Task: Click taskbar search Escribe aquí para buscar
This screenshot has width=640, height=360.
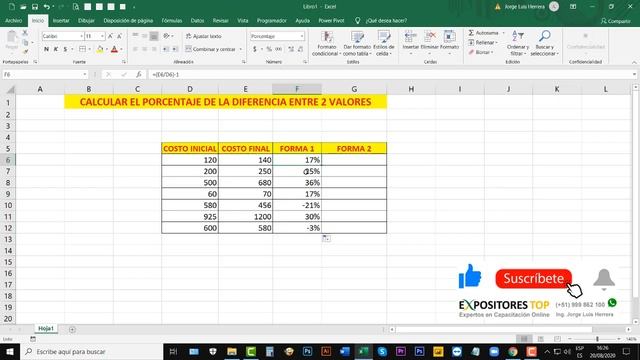Action: point(92,351)
